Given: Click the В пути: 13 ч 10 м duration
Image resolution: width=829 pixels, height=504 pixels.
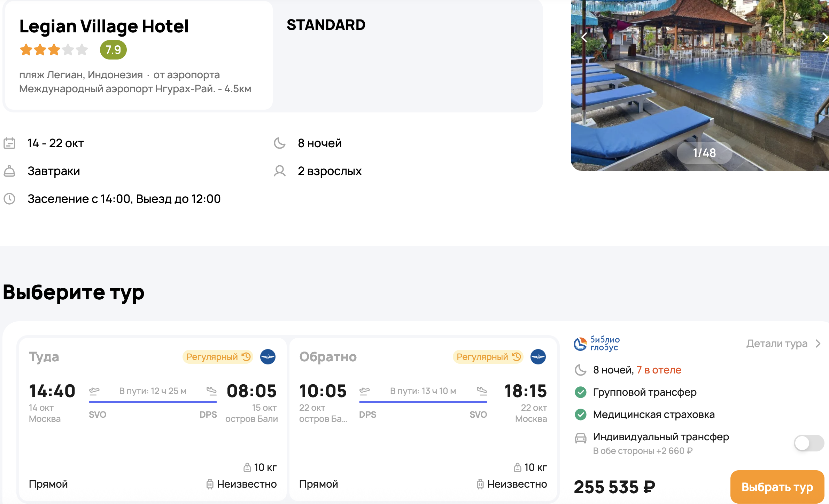Looking at the screenshot, I should click(x=423, y=391).
